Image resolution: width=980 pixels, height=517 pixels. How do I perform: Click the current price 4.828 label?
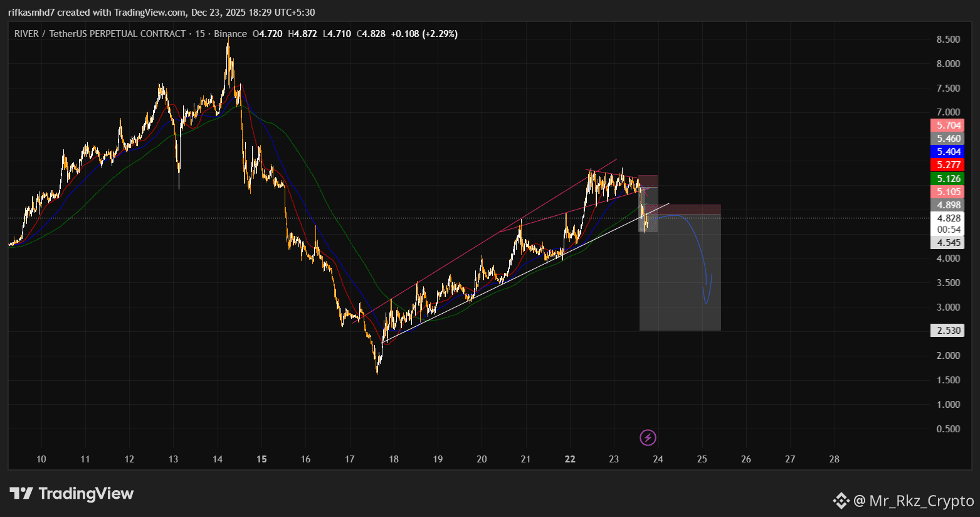pos(947,218)
